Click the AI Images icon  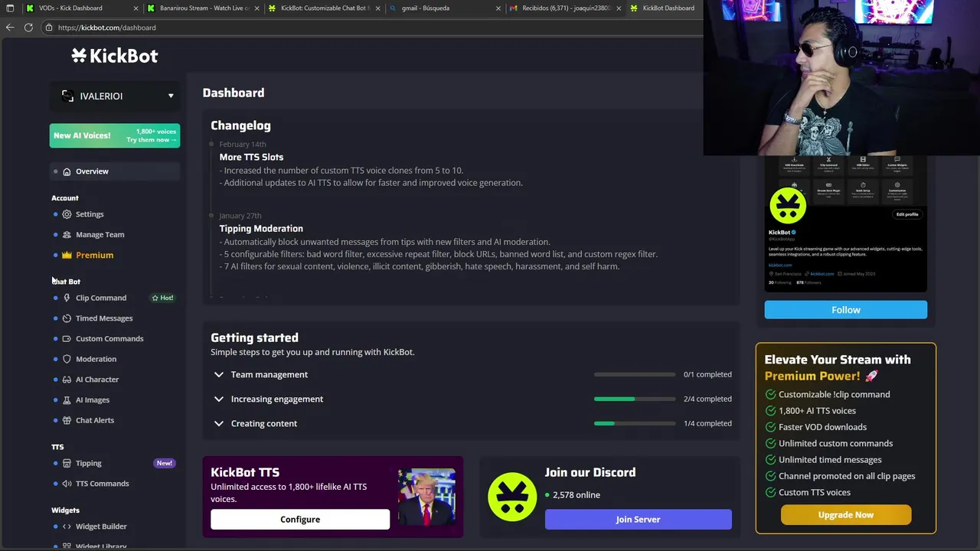click(67, 399)
